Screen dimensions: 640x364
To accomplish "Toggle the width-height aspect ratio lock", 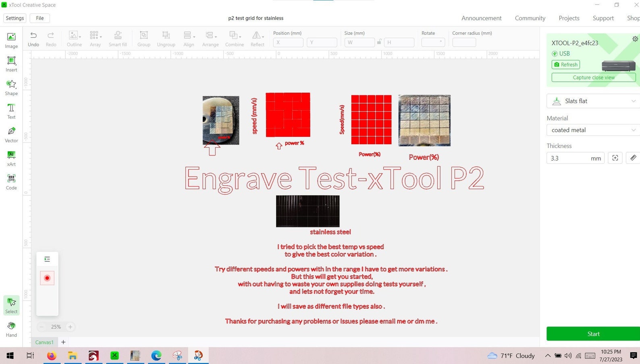I will tap(379, 42).
